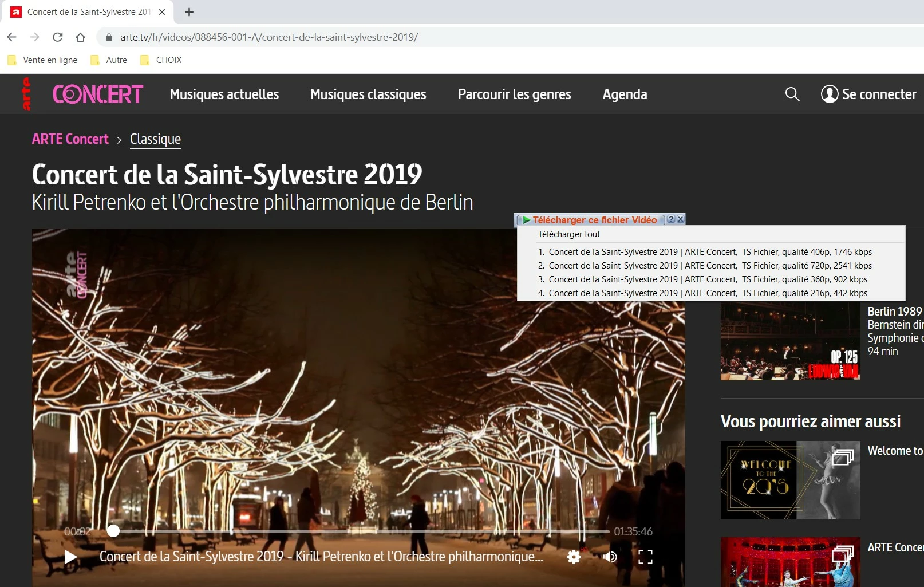Click the Se connecter user icon

click(830, 94)
